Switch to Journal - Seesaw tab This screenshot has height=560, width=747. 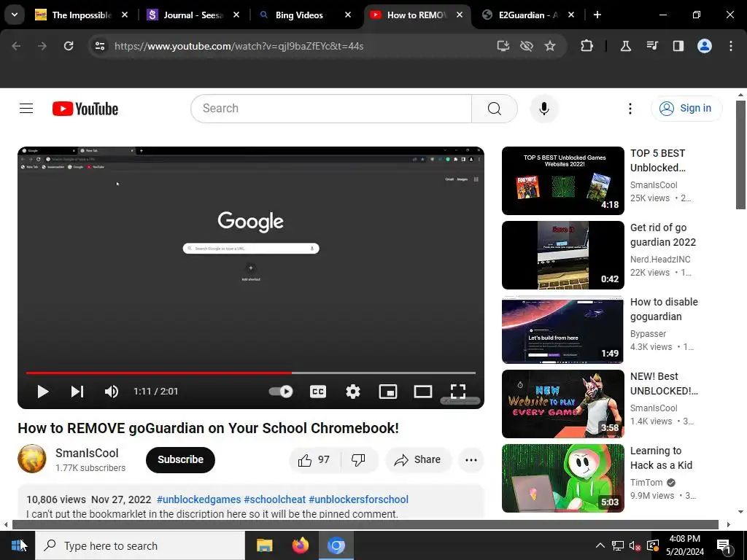coord(193,15)
